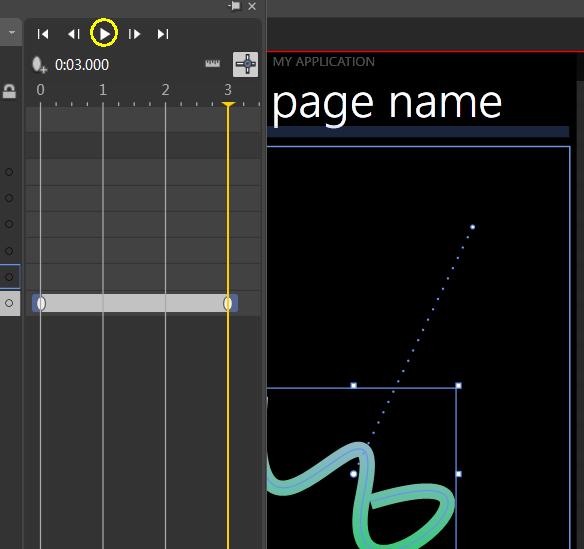The width and height of the screenshot is (584, 549).
Task: Toggle the lock icon beside timeline
Action: pos(9,91)
